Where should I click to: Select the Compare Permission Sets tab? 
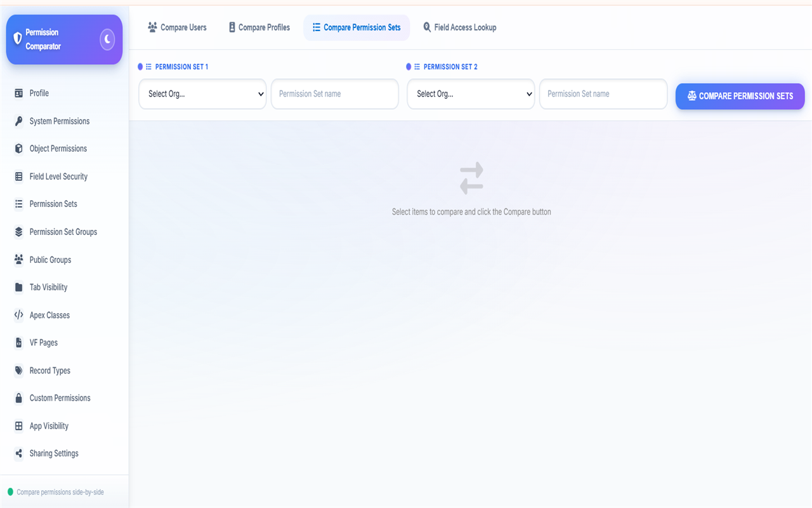click(x=357, y=27)
